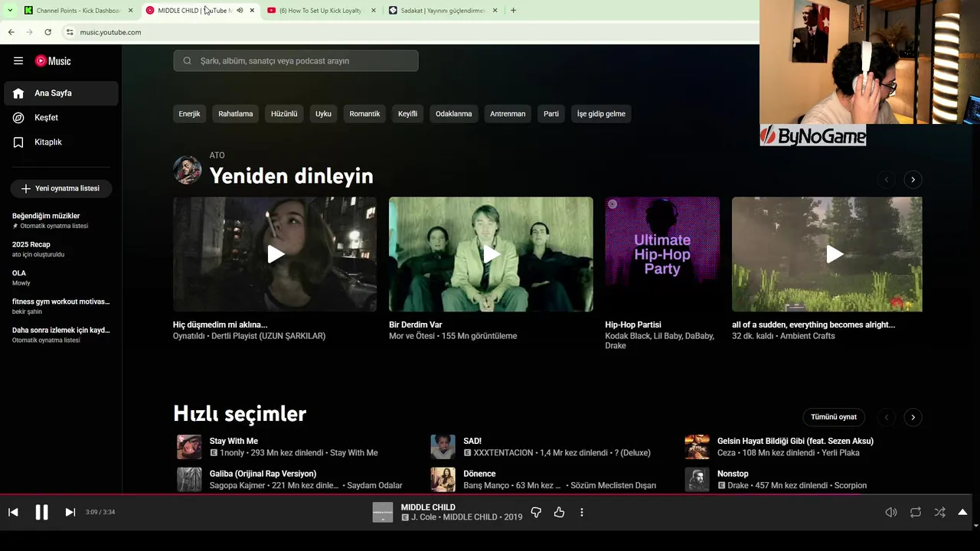Viewport: 980px width, 551px height.
Task: Play Stay With Me song thumbnail
Action: [189, 447]
